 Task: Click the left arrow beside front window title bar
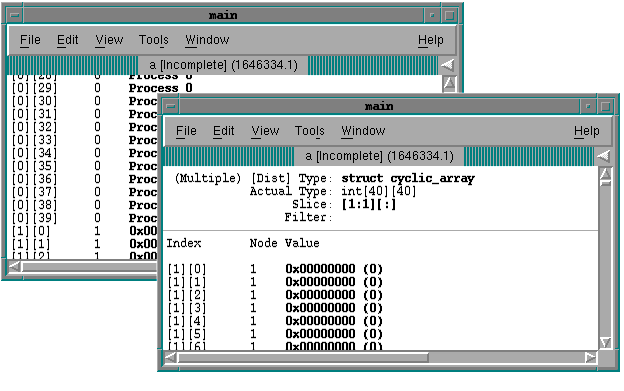coord(603,156)
